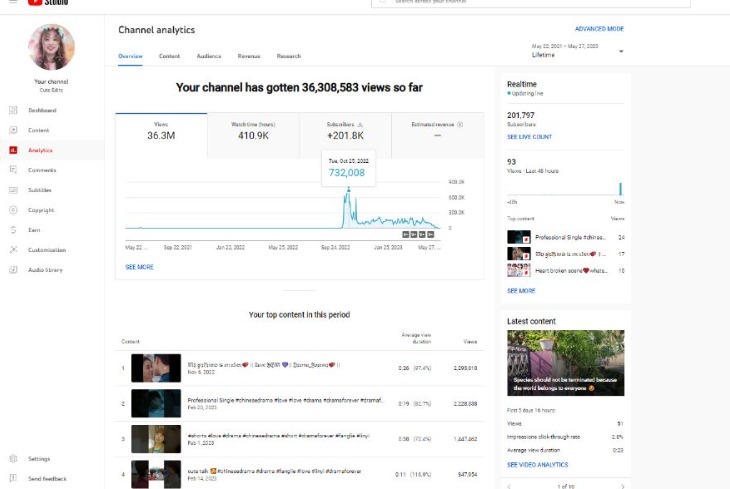Image resolution: width=730 pixels, height=489 pixels.
Task: Click the Settings label in sidebar
Action: [x=39, y=459]
